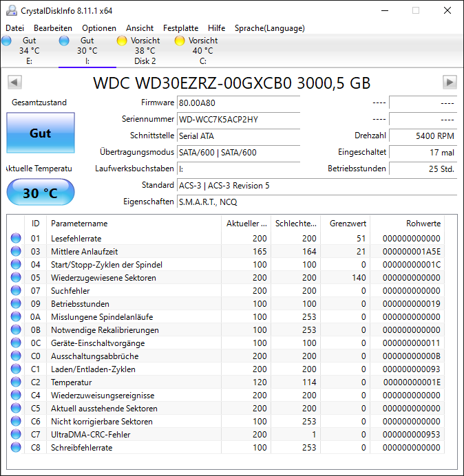This screenshot has width=464, height=476.
Task: Click the firmware field 80.00A80
Action: click(x=238, y=103)
